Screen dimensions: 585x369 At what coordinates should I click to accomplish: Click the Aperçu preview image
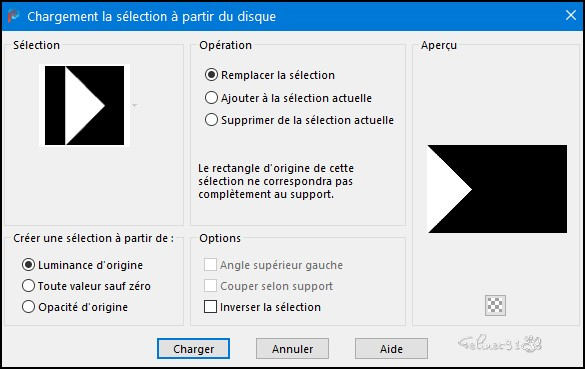pos(497,189)
